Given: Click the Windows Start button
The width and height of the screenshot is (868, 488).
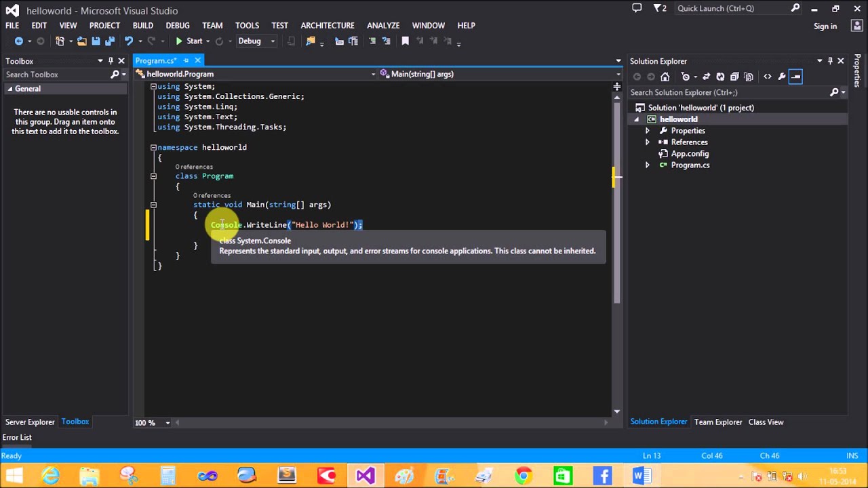Looking at the screenshot, I should click(14, 476).
